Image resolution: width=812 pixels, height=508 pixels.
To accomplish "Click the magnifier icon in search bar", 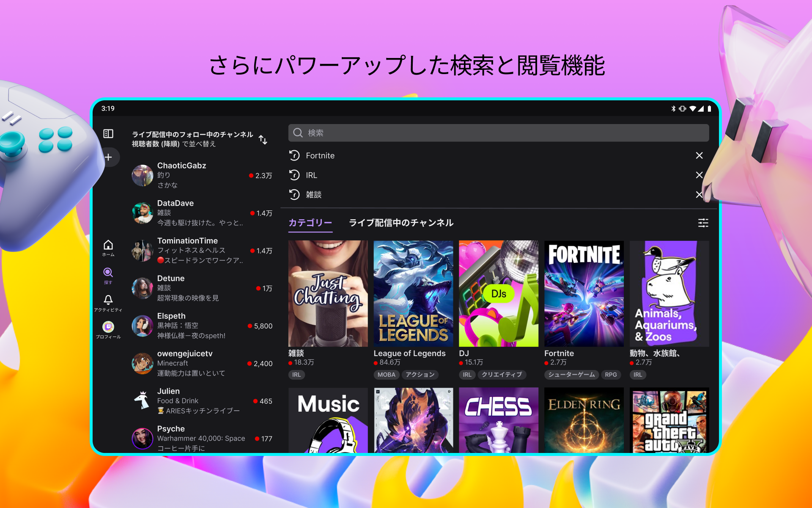I will 298,133.
